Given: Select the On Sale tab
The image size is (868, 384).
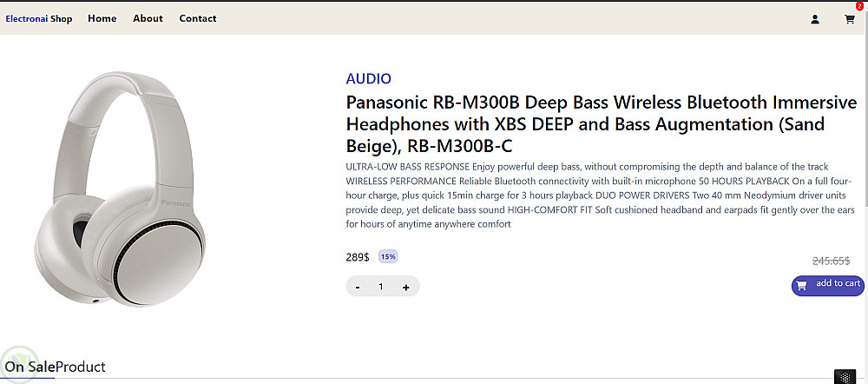Looking at the screenshot, I should click(30, 367).
